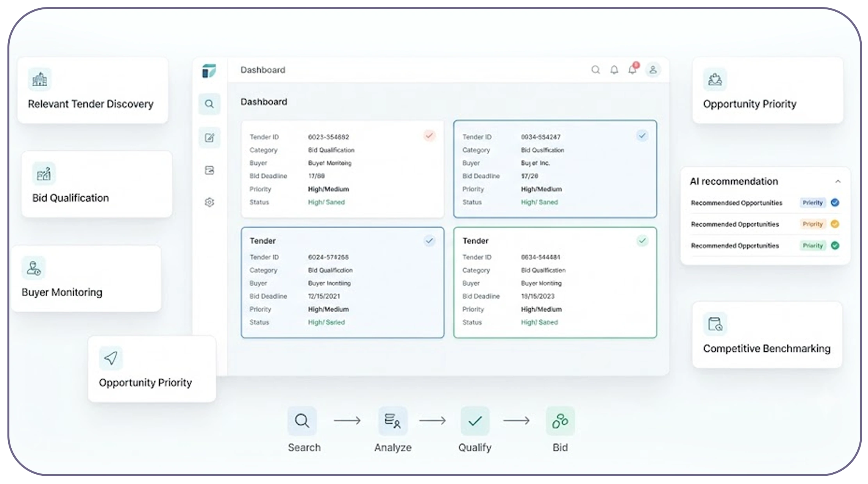Click the blue Priority tag in recommendations
This screenshot has height=484, width=868.
812,203
